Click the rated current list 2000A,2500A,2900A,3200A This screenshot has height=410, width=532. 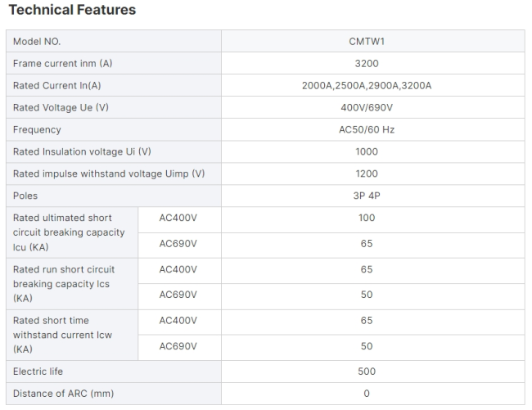tap(367, 85)
